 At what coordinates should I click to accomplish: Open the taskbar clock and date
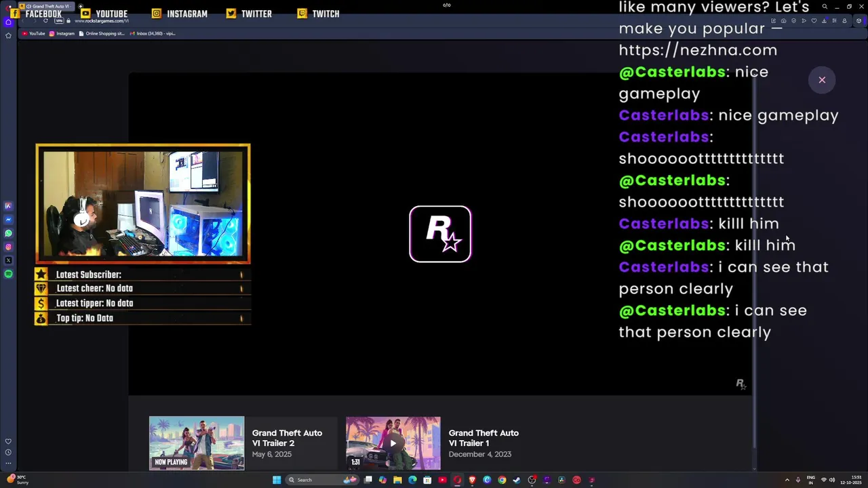(851, 480)
